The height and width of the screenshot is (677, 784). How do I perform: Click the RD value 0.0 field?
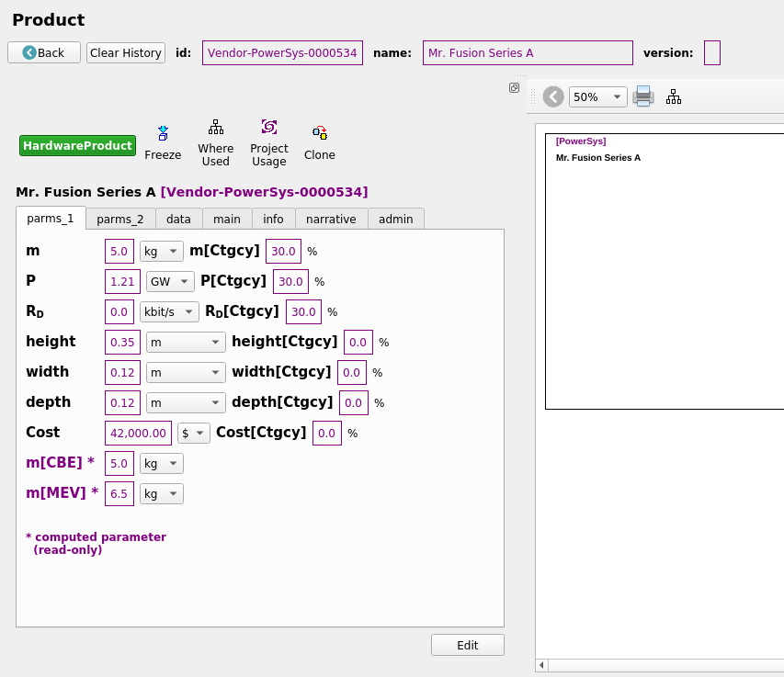(119, 311)
